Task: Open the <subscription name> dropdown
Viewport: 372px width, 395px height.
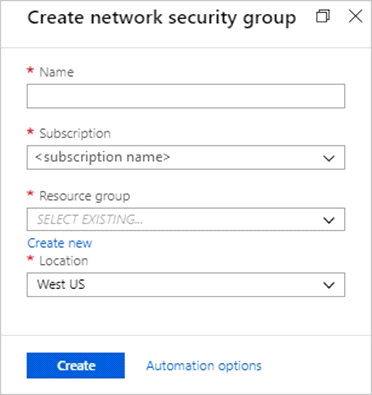Action: [x=186, y=157]
